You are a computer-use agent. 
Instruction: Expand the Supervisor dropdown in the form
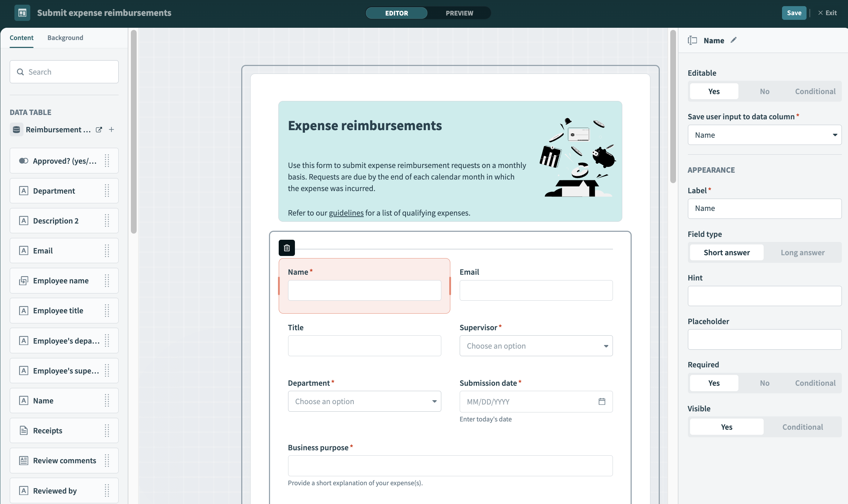(x=536, y=346)
